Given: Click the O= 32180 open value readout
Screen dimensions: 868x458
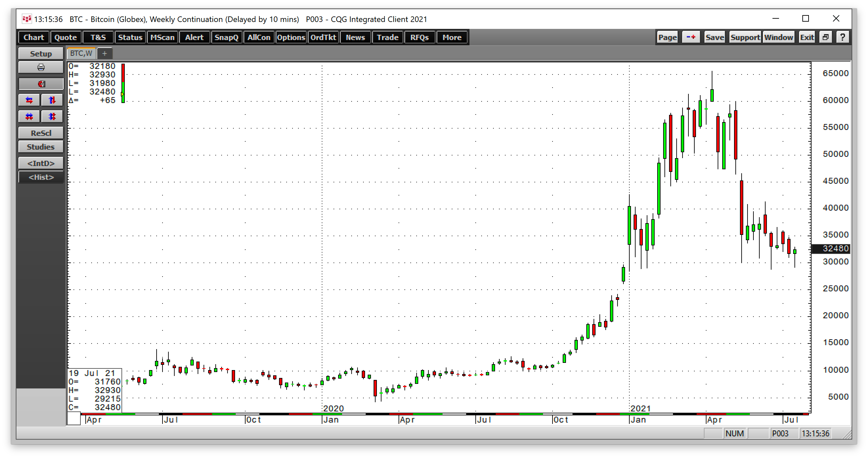Looking at the screenshot, I should (x=92, y=66).
